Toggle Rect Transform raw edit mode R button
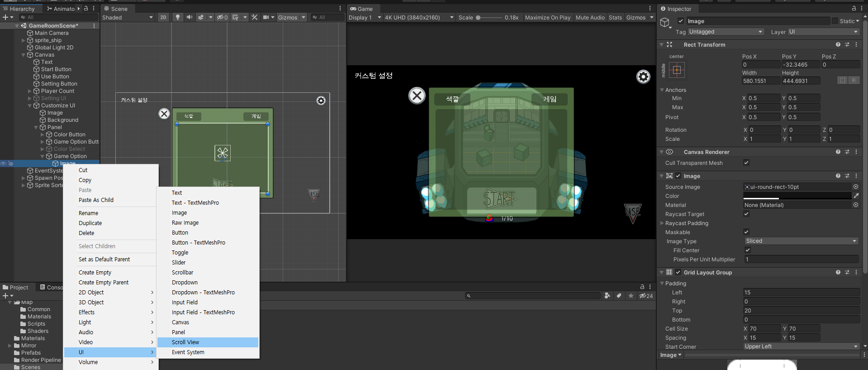This screenshot has width=868, height=370. [x=854, y=80]
